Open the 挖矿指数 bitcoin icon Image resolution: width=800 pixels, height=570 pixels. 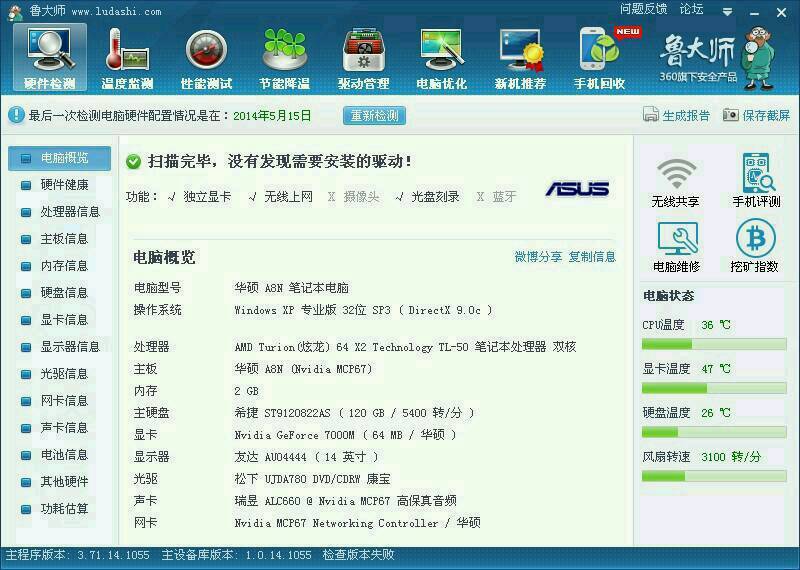click(754, 246)
